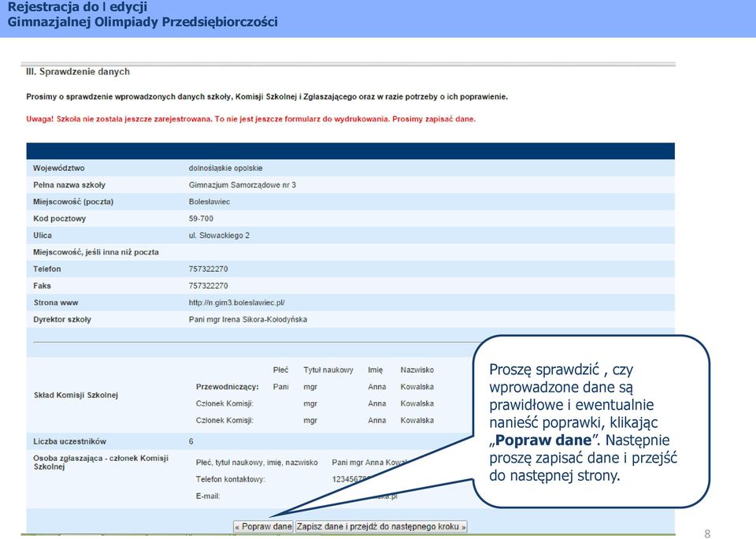Image resolution: width=756 pixels, height=539 pixels.
Task: Click the first Członek Komisji: label
Action: 224,403
